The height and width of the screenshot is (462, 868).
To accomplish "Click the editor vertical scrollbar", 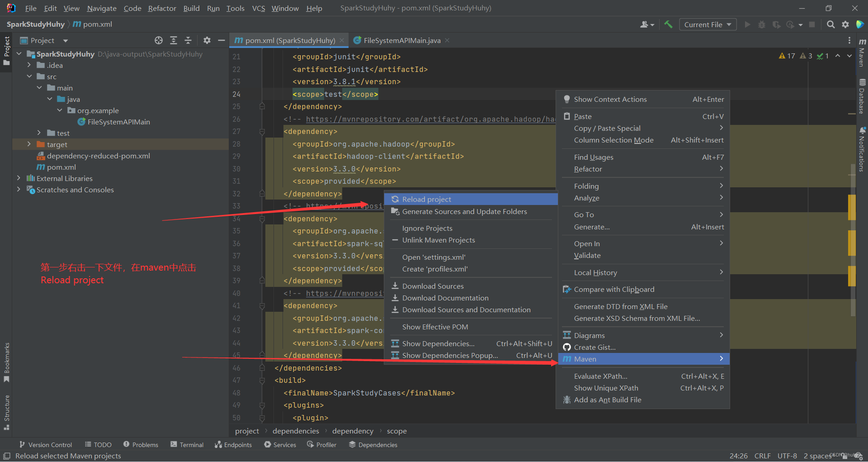I will pyautogui.click(x=853, y=240).
